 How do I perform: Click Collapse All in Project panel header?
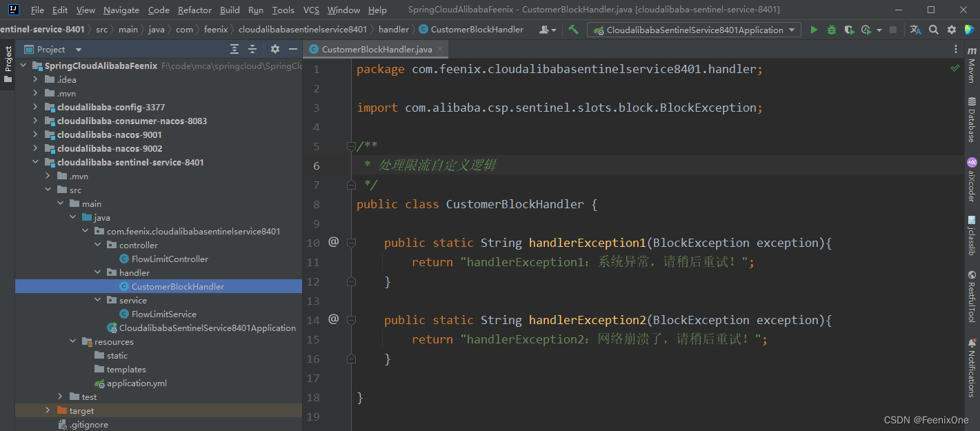coord(252,49)
